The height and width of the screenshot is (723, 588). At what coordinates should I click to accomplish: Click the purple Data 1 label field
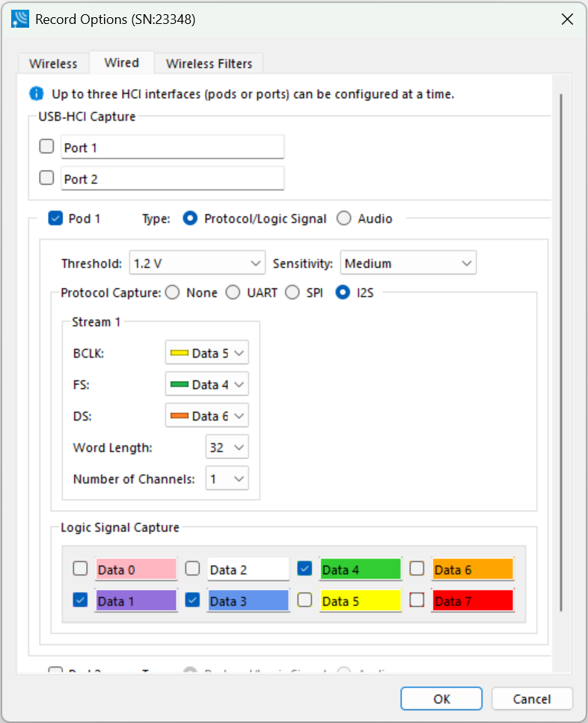click(x=136, y=600)
